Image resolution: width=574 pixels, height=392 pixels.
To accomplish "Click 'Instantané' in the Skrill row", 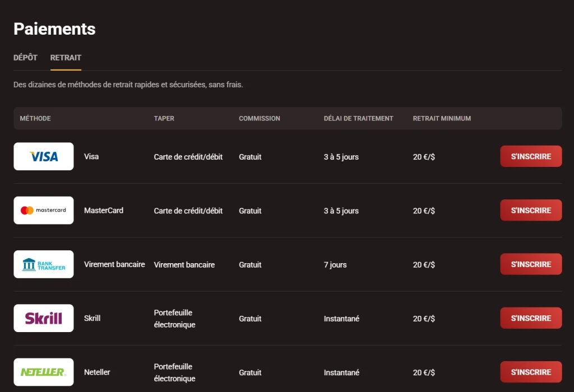I will point(341,319).
